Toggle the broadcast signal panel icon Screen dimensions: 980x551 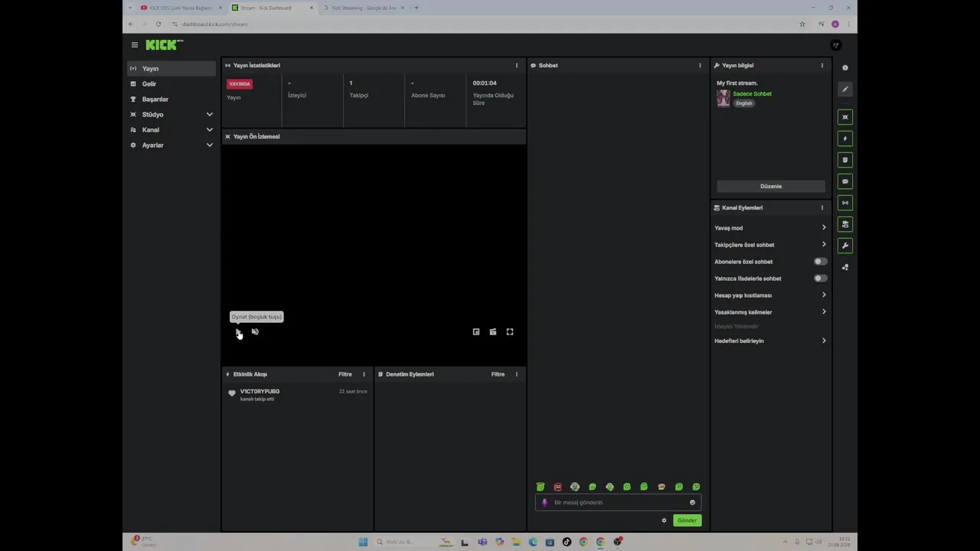(x=845, y=203)
